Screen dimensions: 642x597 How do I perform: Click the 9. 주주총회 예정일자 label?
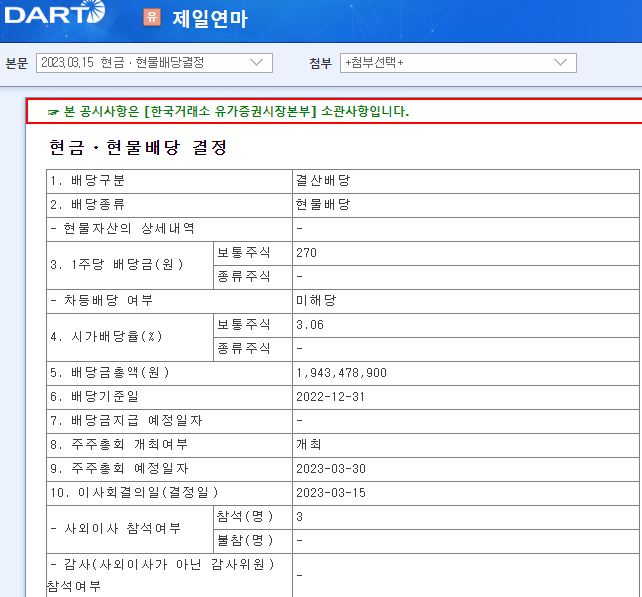point(119,468)
